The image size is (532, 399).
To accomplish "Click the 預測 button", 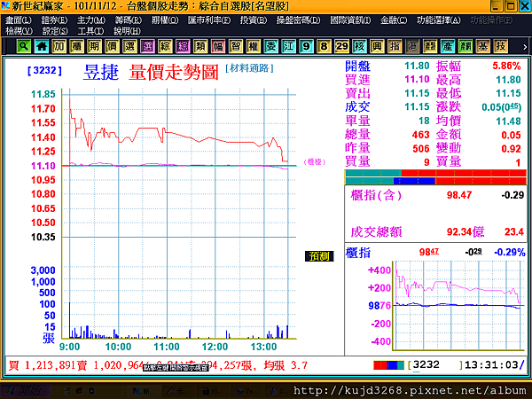I will 319,256.
